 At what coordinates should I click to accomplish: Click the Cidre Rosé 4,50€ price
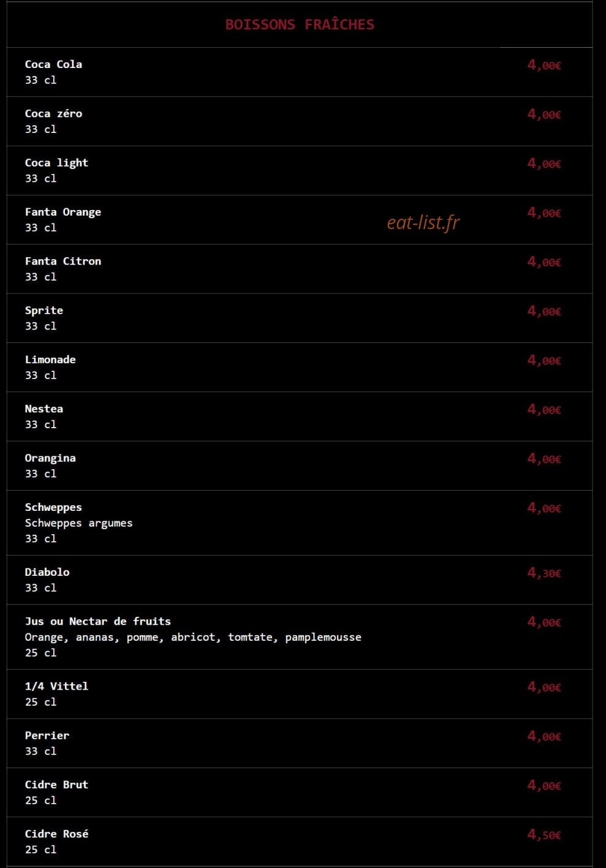pyautogui.click(x=544, y=834)
